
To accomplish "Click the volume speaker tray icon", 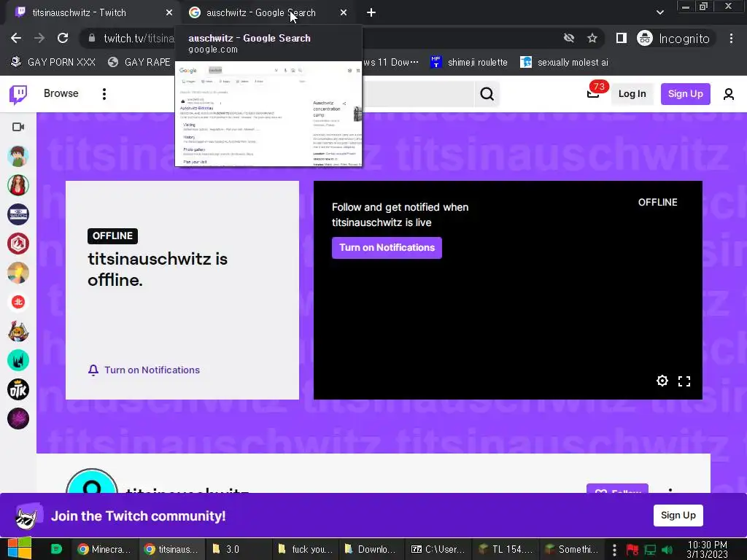I will coord(667,550).
